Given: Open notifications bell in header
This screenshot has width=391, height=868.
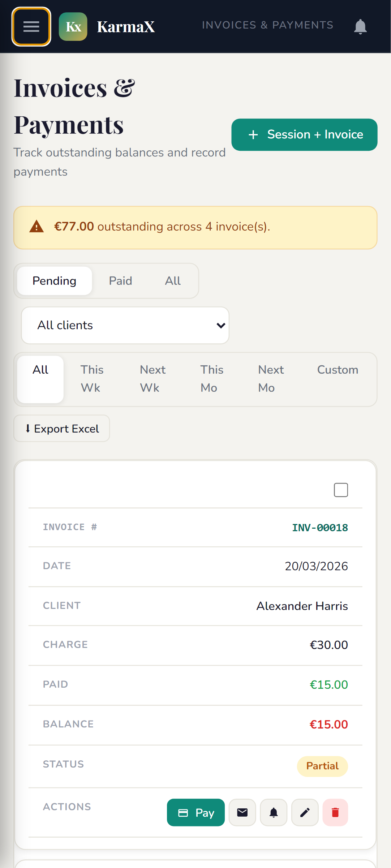Looking at the screenshot, I should (x=360, y=27).
